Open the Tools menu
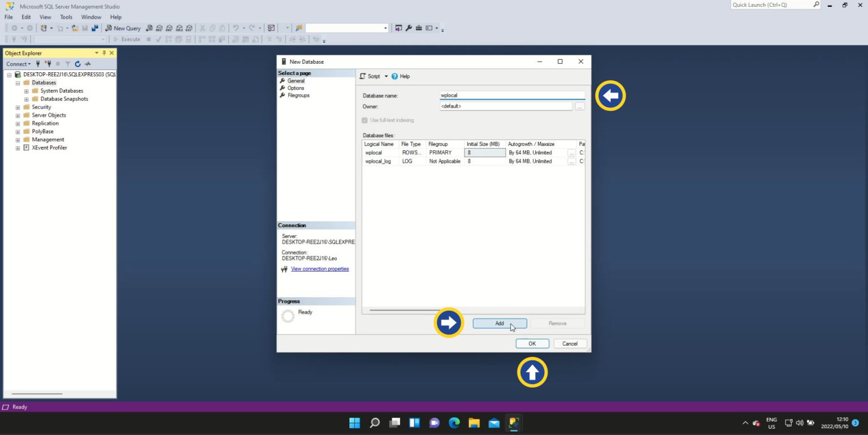Screen dimensions: 868x435 pyautogui.click(x=66, y=16)
